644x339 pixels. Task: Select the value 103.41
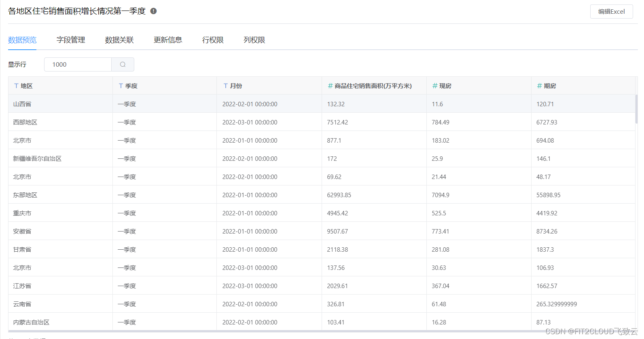[336, 322]
